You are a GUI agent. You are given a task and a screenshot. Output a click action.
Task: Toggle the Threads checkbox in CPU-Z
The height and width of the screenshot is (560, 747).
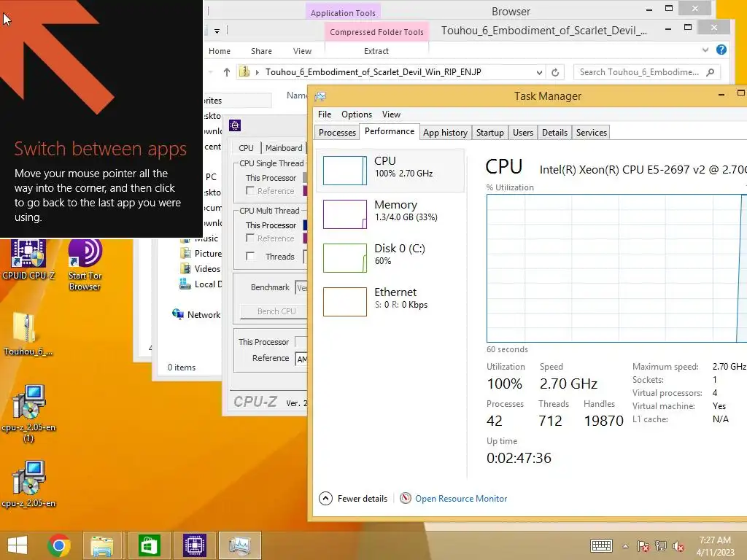(x=249, y=256)
